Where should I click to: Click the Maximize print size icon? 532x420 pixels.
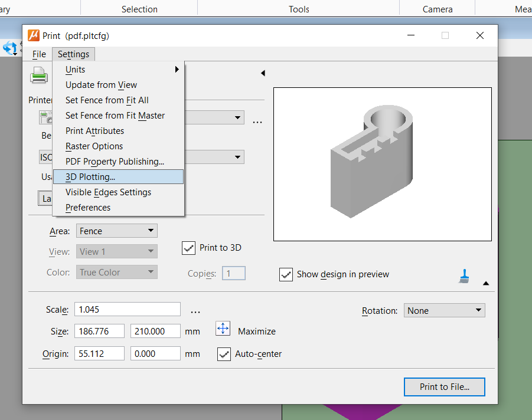(223, 329)
